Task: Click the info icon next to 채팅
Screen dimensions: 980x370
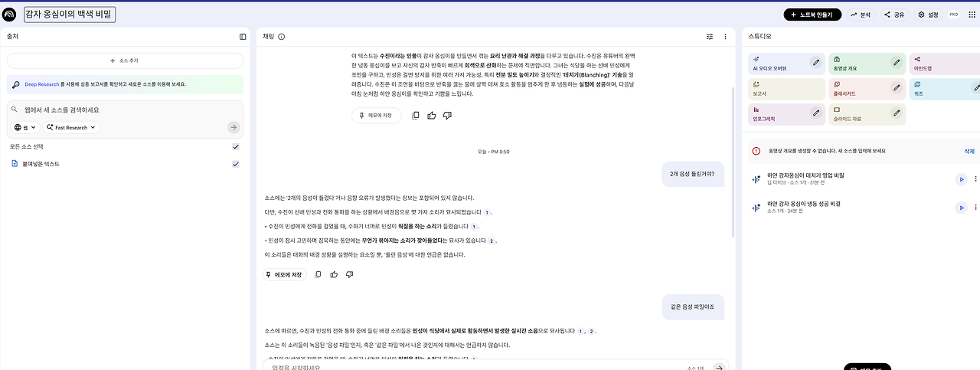Action: point(282,36)
